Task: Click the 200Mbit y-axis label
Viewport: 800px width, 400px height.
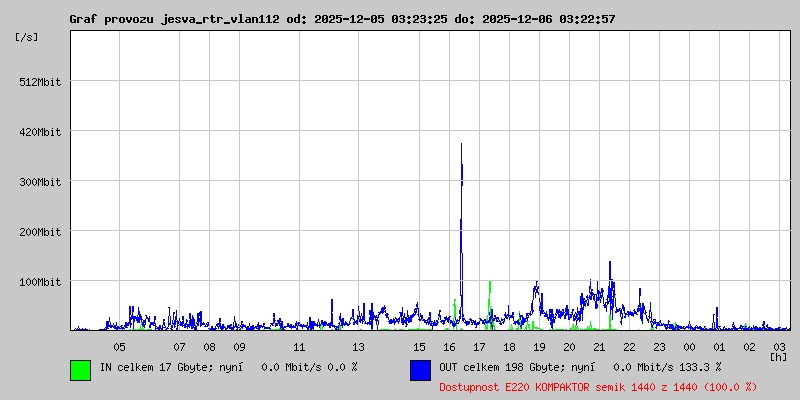Action: click(40, 232)
